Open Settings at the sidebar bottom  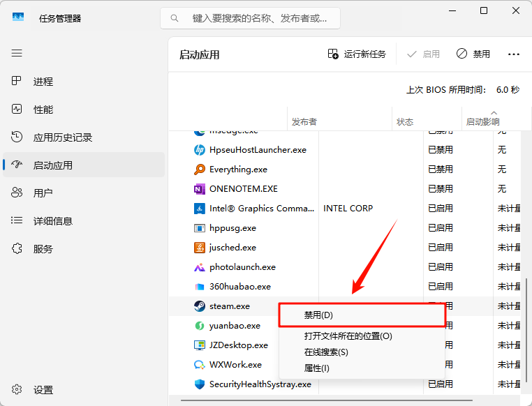[x=43, y=390]
